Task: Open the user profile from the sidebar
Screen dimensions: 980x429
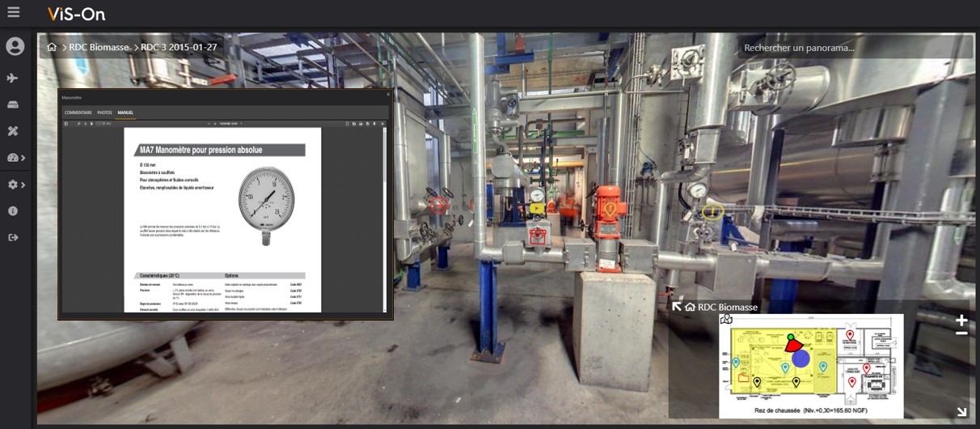Action: point(15,47)
